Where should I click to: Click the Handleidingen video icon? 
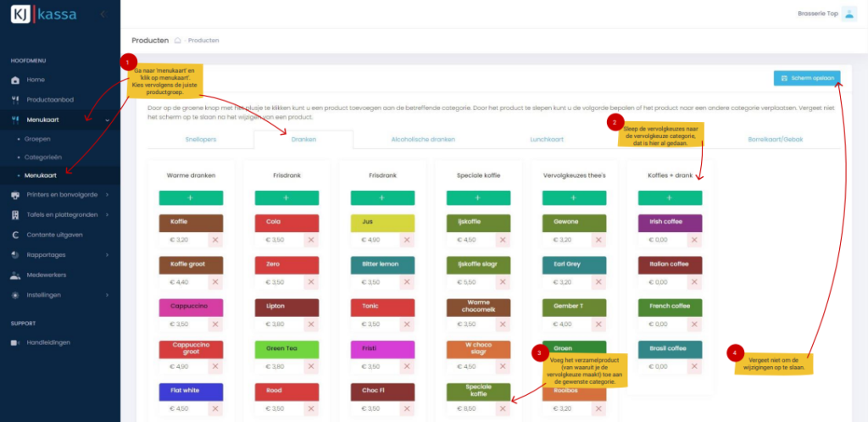[x=15, y=342]
